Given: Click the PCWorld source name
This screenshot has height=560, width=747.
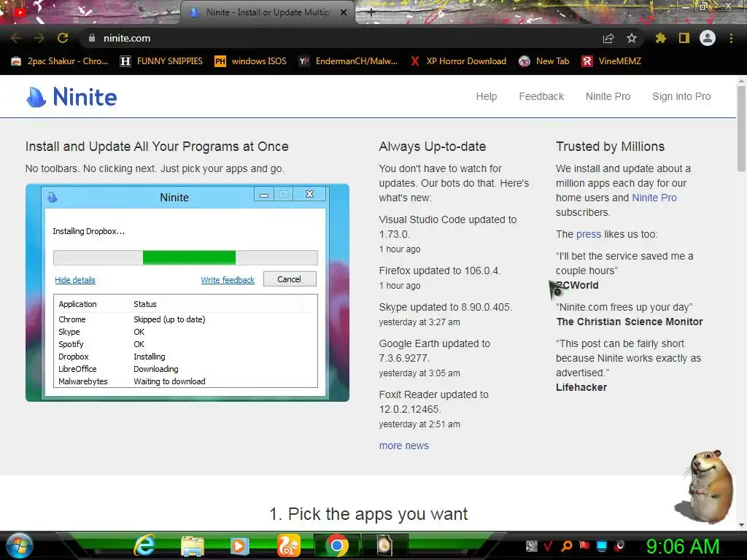Looking at the screenshot, I should tap(577, 285).
